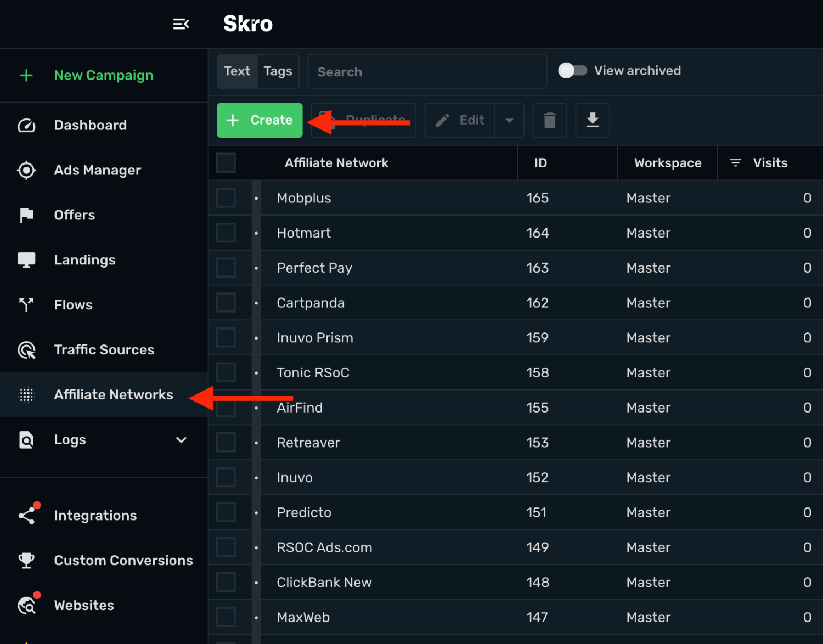Click the Inuvo Prism network name
The height and width of the screenshot is (644, 823).
[x=315, y=338]
